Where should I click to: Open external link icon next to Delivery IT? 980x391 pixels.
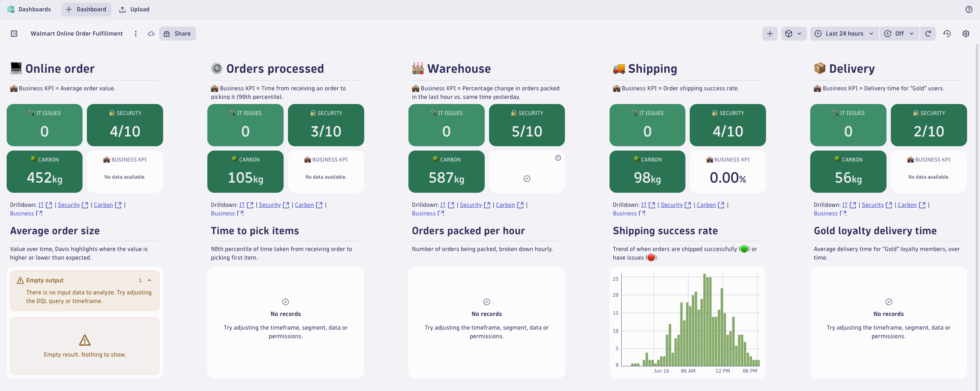pos(853,205)
